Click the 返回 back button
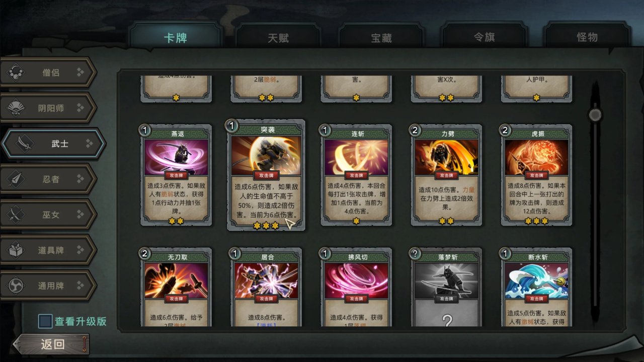The height and width of the screenshot is (362, 644). point(52,344)
